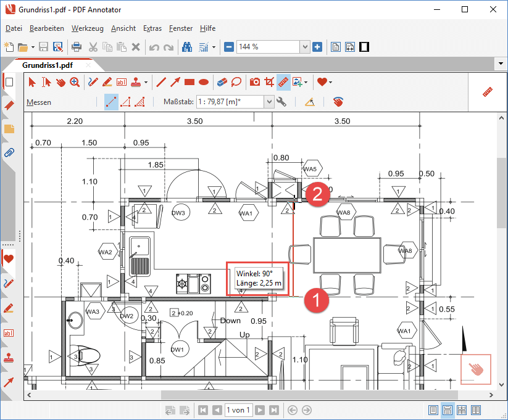This screenshot has height=420, width=508.
Task: Switch to single page layout view
Action: (x=433, y=410)
